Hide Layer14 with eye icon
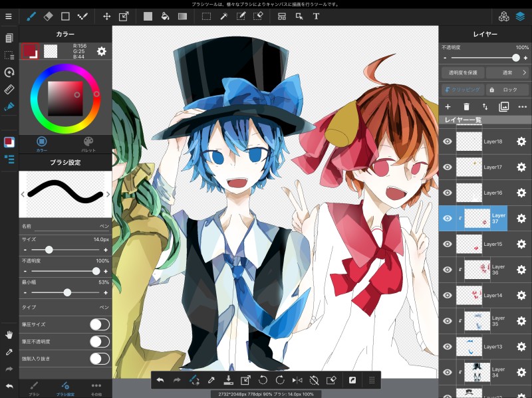This screenshot has width=532, height=398. (448, 295)
